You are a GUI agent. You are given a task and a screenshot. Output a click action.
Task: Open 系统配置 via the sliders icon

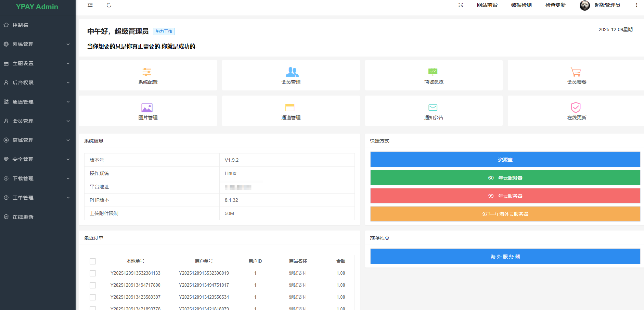(x=147, y=72)
